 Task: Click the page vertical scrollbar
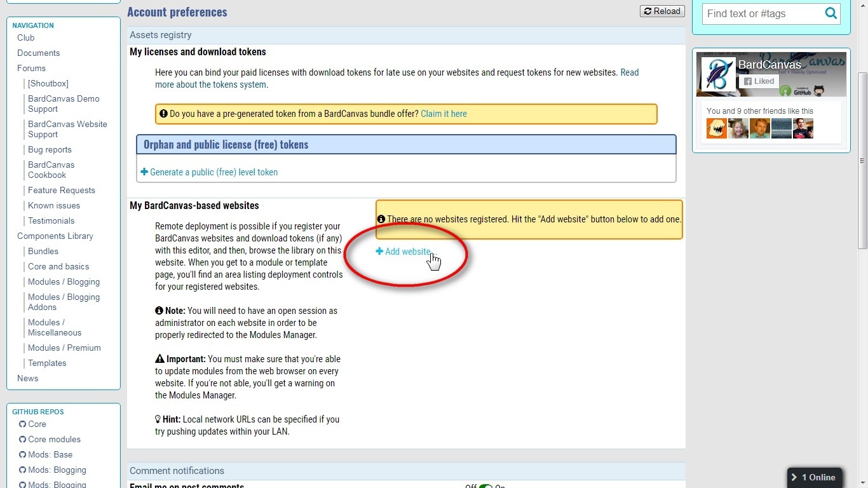pos(862,159)
